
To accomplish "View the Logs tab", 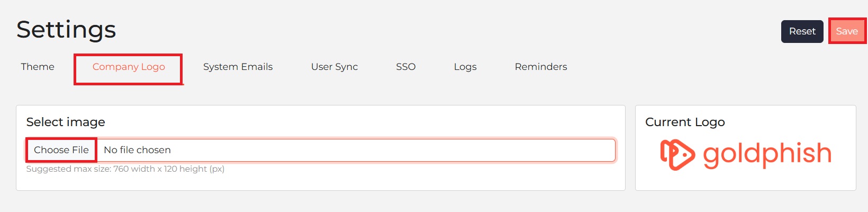I will pyautogui.click(x=465, y=67).
